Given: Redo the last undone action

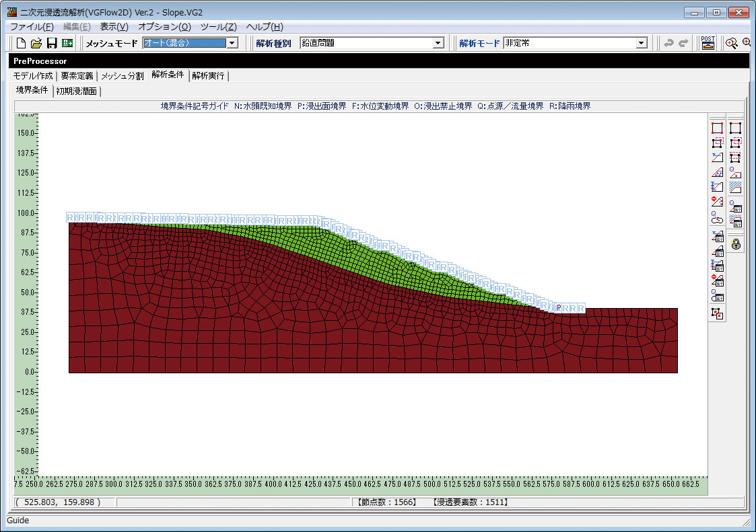Looking at the screenshot, I should coord(683,43).
